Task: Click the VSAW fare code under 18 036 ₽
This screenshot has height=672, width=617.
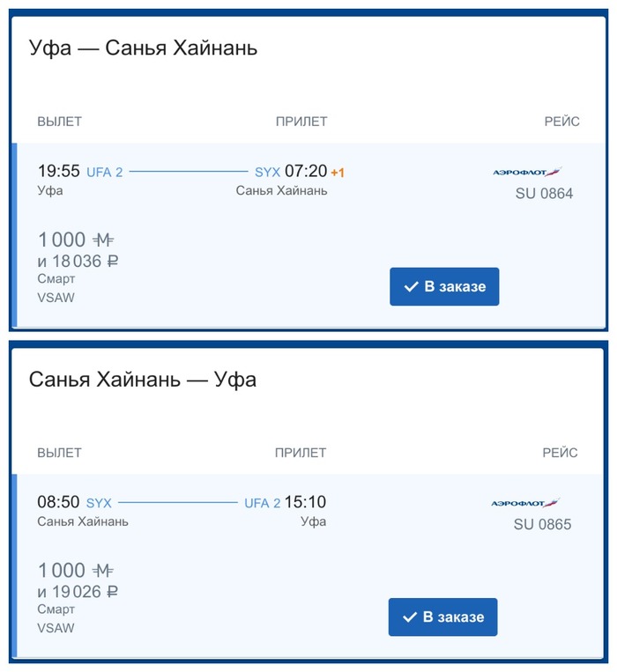Action: (x=56, y=298)
